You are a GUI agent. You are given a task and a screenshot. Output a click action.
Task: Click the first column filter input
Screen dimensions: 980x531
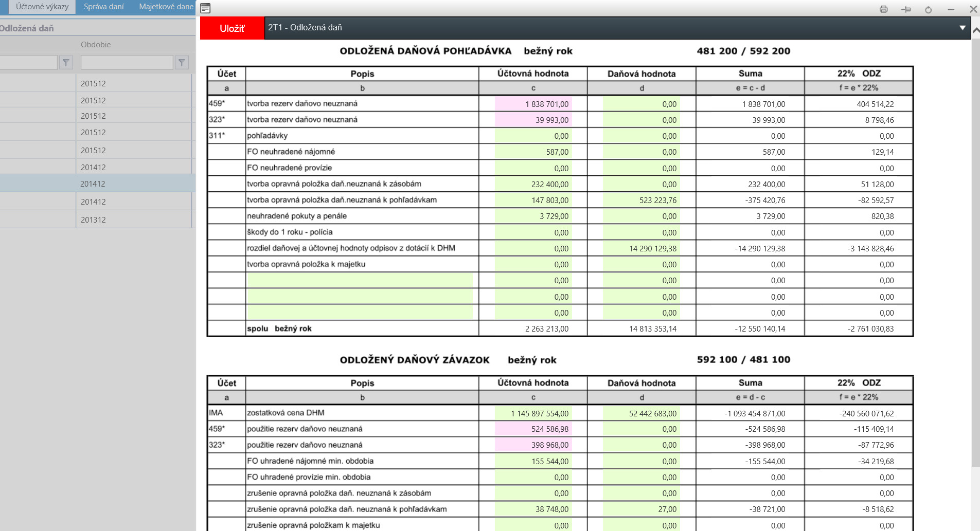click(x=28, y=63)
